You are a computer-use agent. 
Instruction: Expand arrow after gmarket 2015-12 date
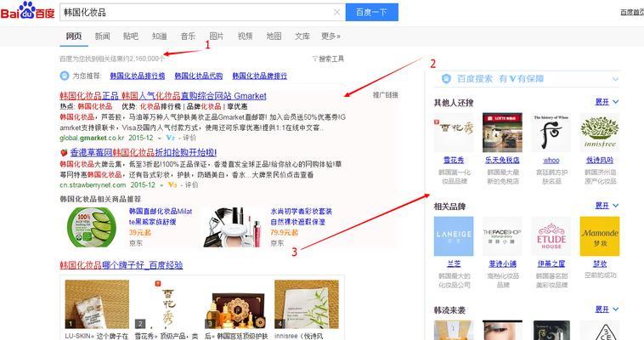160,139
